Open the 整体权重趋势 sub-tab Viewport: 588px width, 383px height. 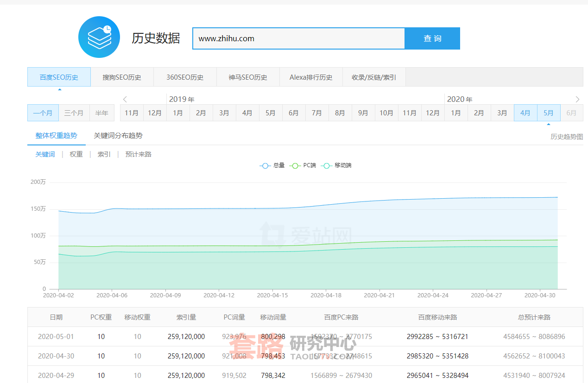[57, 136]
